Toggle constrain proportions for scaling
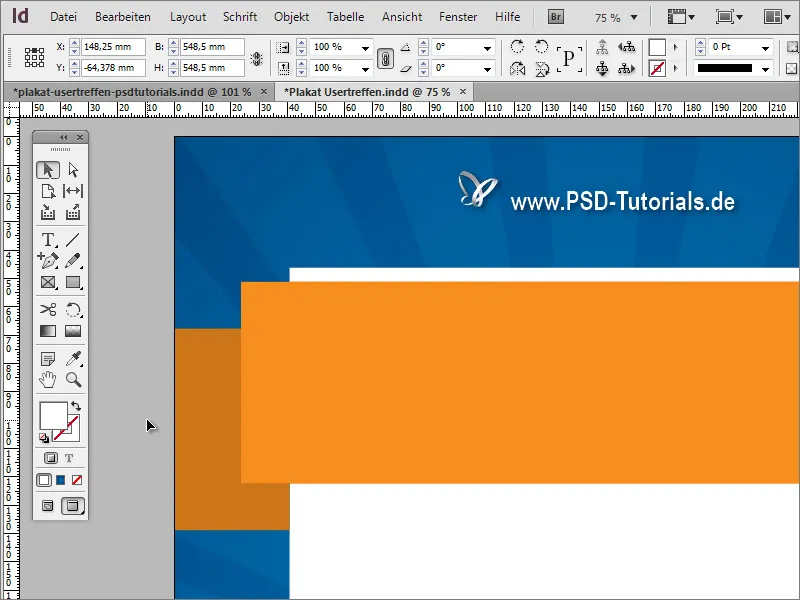Viewport: 800px width, 600px height. 385,59
